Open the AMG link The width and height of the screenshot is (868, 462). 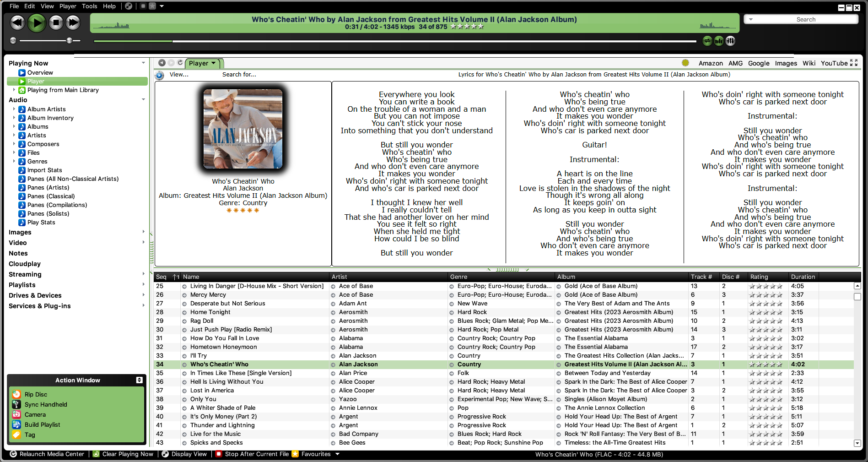736,63
